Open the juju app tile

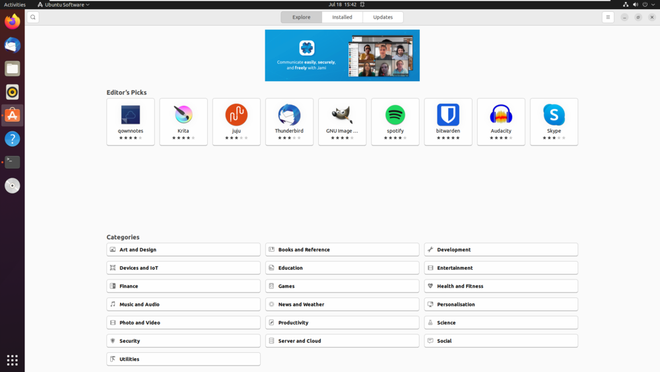point(237,122)
